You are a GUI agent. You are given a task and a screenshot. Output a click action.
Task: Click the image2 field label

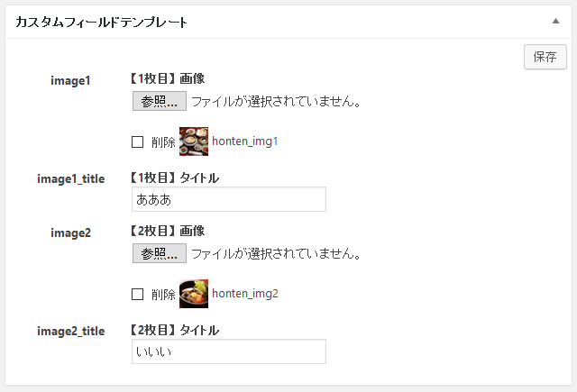tap(70, 232)
